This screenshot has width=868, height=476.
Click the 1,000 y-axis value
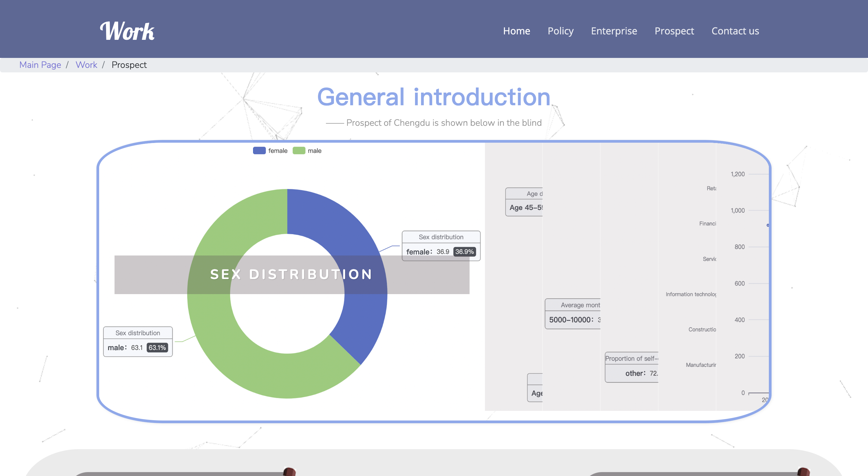(737, 211)
